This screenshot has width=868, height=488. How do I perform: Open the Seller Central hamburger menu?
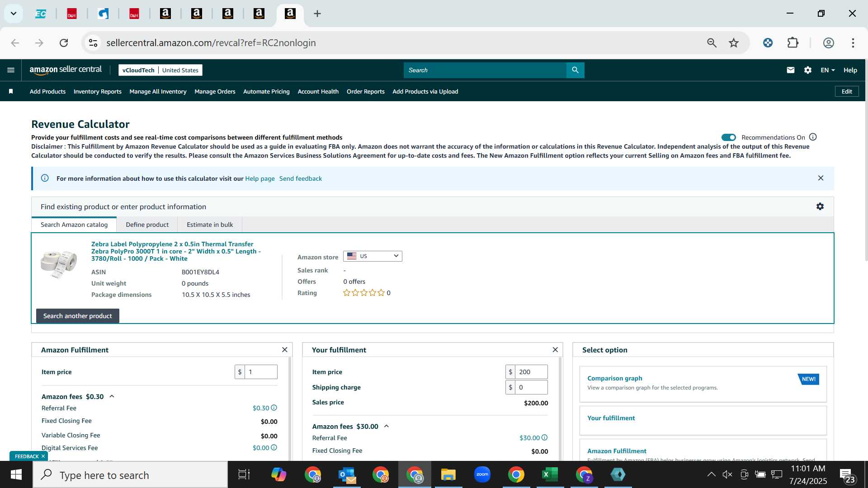click(11, 70)
